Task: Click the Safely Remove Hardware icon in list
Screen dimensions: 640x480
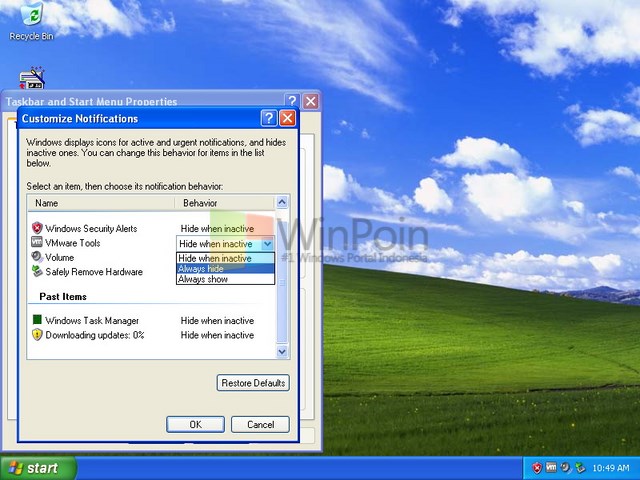Action: (x=37, y=271)
